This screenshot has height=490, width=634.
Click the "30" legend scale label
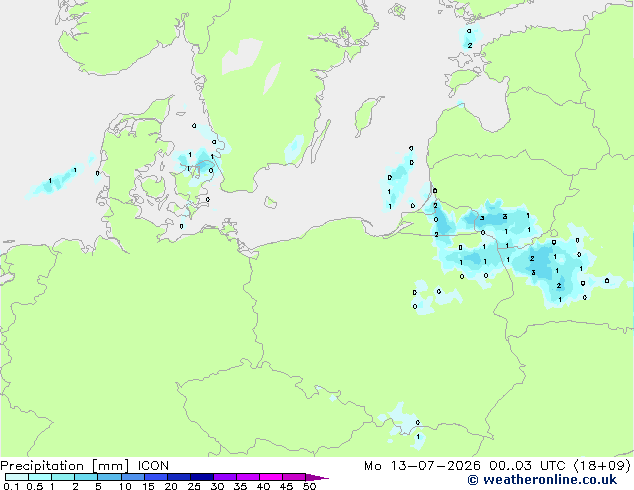(217, 486)
